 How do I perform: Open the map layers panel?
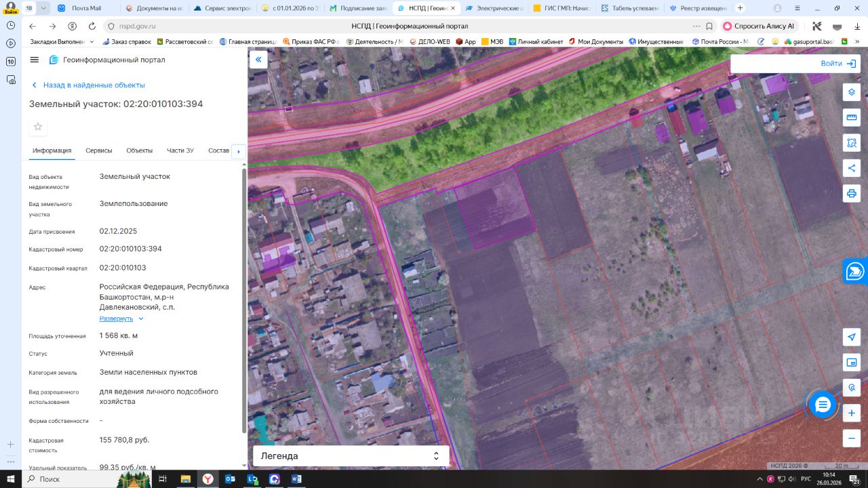pyautogui.click(x=852, y=92)
